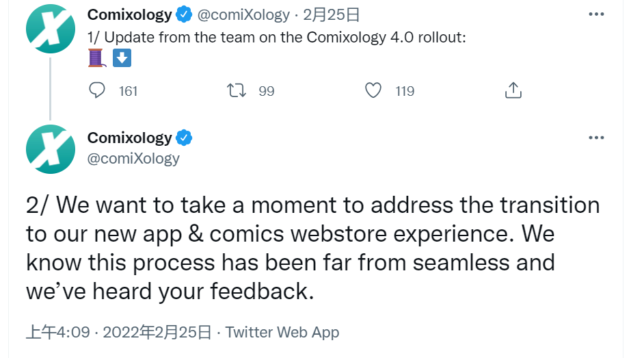Retweet the Comixology 4.0 rollout tweet
Image resolution: width=644 pixels, height=358 pixels.
pyautogui.click(x=235, y=90)
